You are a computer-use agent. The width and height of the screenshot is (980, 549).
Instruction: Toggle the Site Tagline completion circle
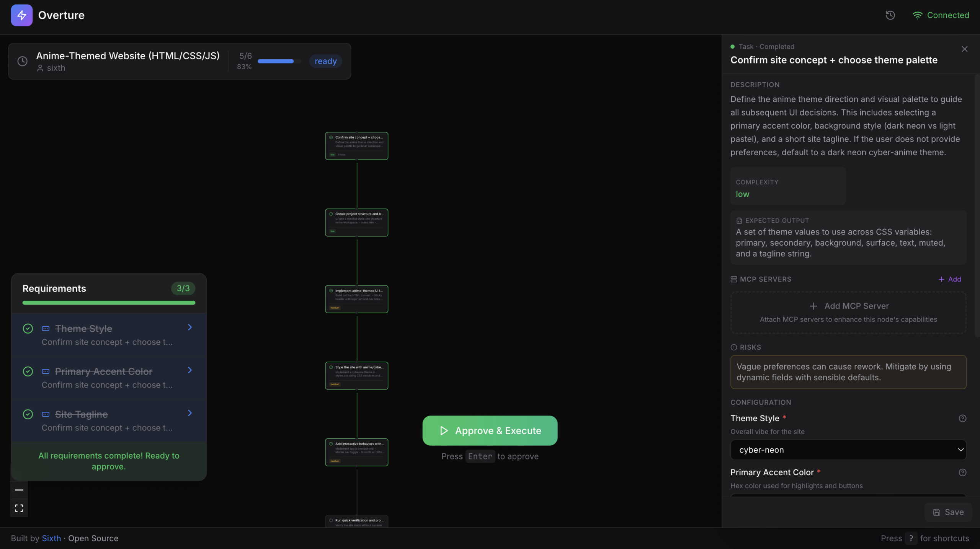click(x=28, y=414)
